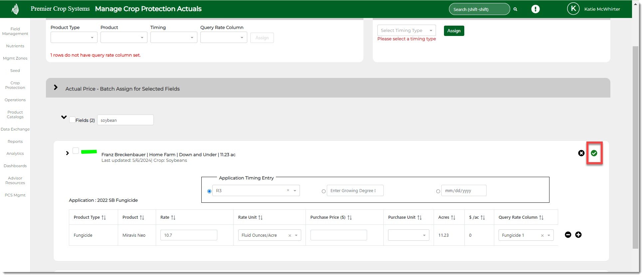644x277 pixels.
Task: Open the alert exclamation notification icon
Action: point(535,9)
